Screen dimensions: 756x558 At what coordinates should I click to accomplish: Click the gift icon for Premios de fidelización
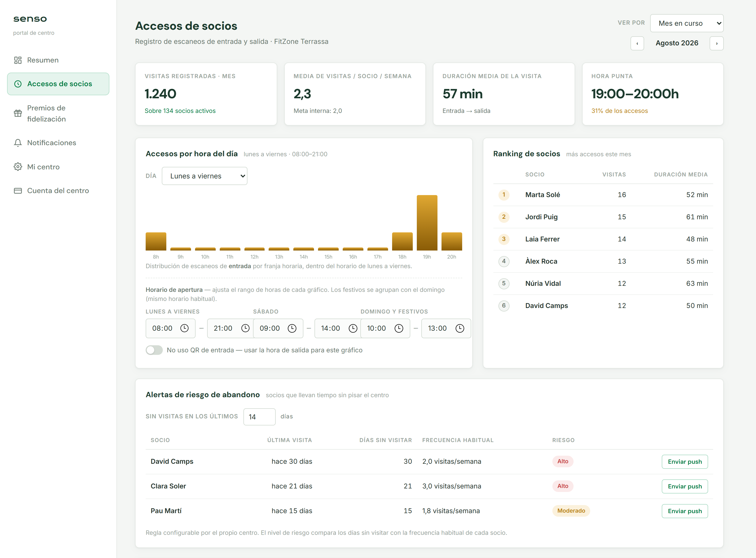pyautogui.click(x=18, y=113)
